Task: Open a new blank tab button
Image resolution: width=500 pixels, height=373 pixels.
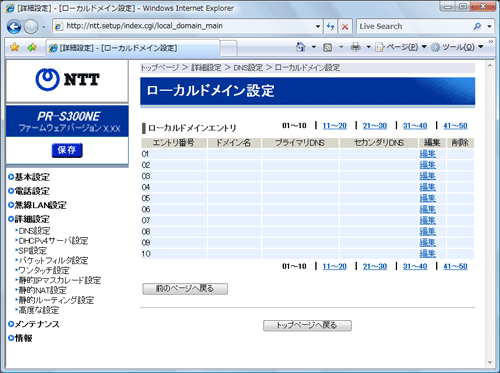Action: 228,49
